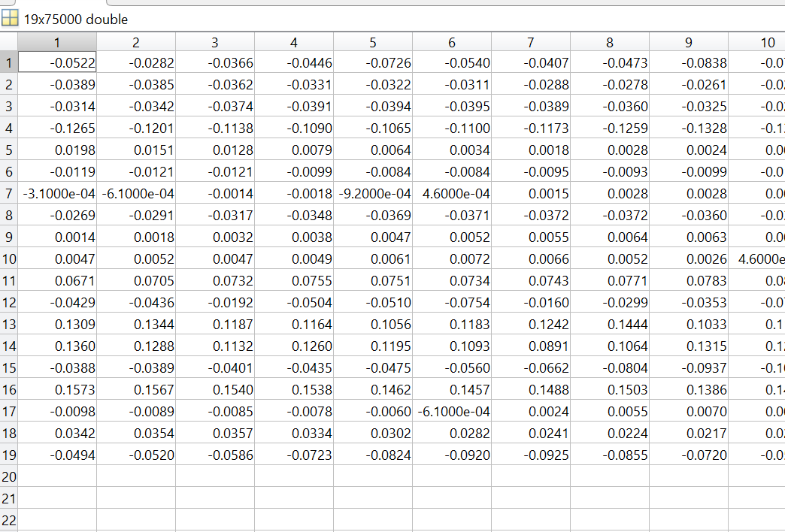The width and height of the screenshot is (785, 532).
Task: Click the cell with value -3.1000e-04
Action: [x=57, y=193]
